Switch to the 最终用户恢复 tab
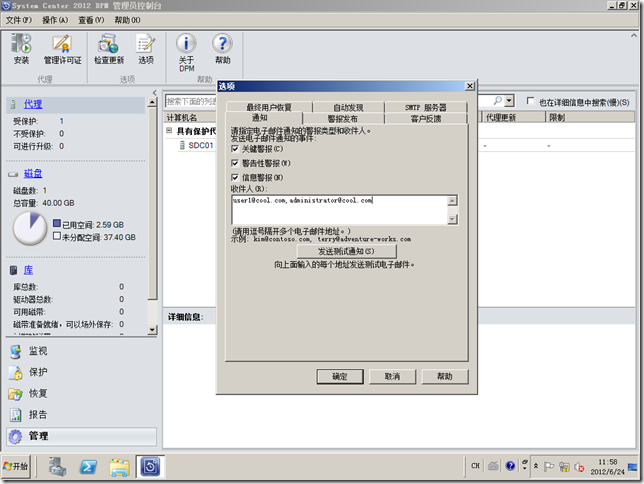644x484 pixels. [269, 107]
